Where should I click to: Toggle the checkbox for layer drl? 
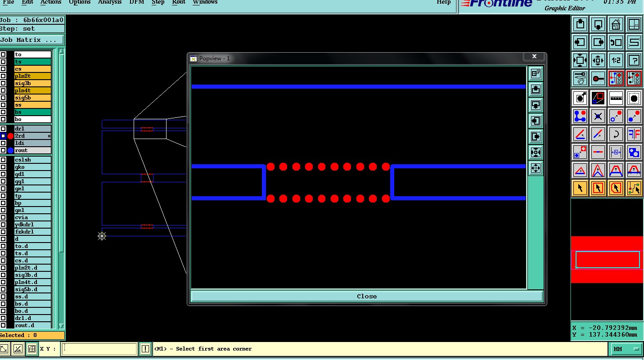[3, 129]
